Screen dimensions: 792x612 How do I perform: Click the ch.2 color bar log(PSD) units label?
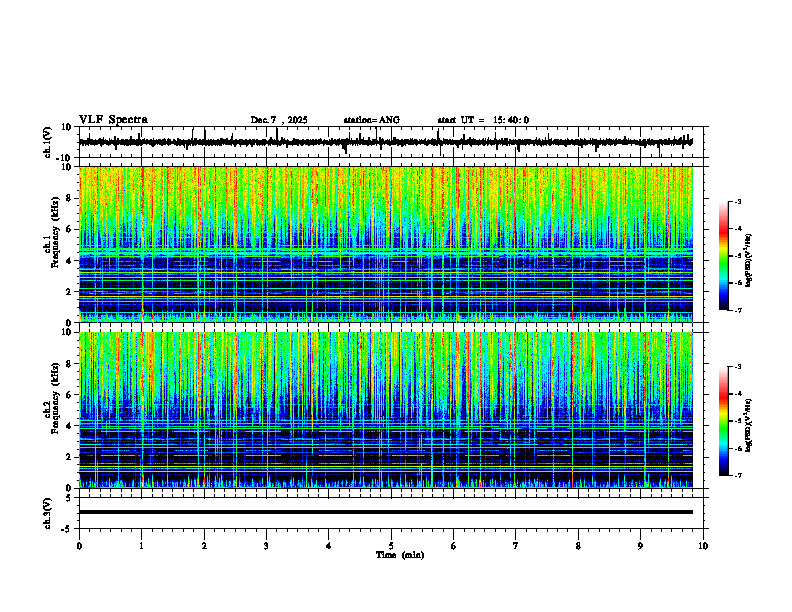click(749, 426)
